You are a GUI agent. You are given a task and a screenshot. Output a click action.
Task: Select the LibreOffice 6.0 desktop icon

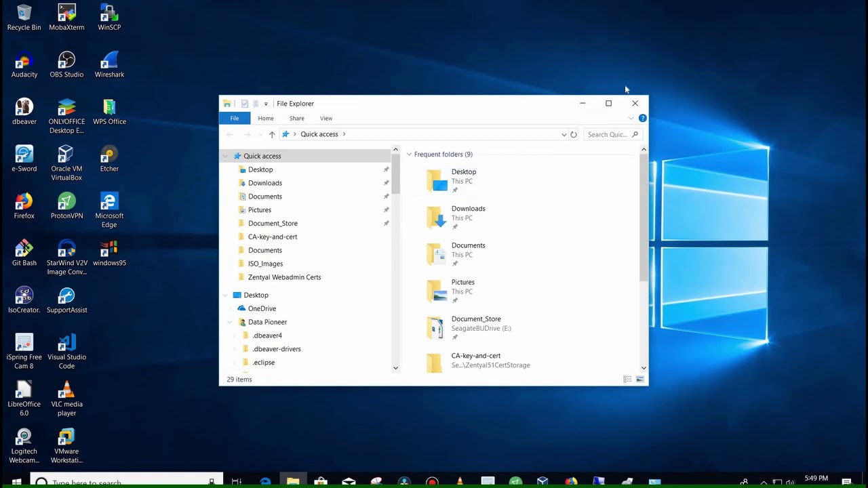point(24,398)
